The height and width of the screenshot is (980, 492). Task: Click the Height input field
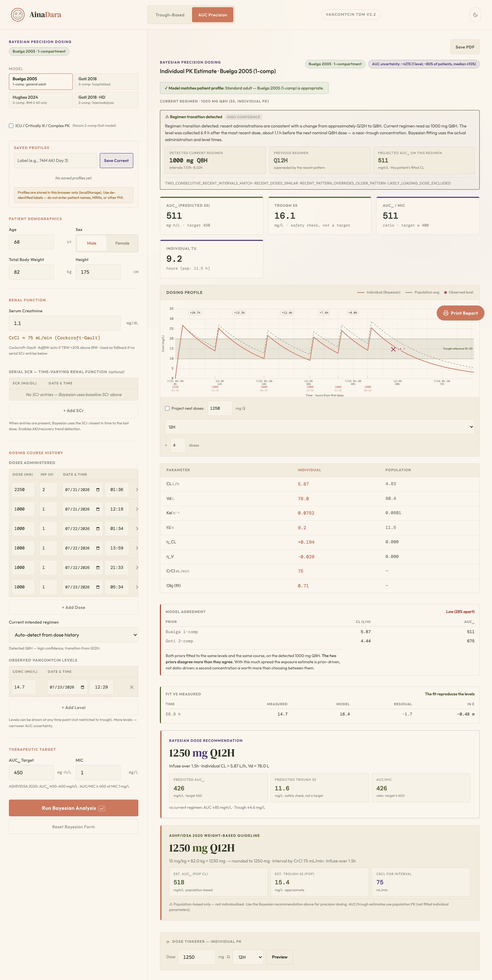98,272
